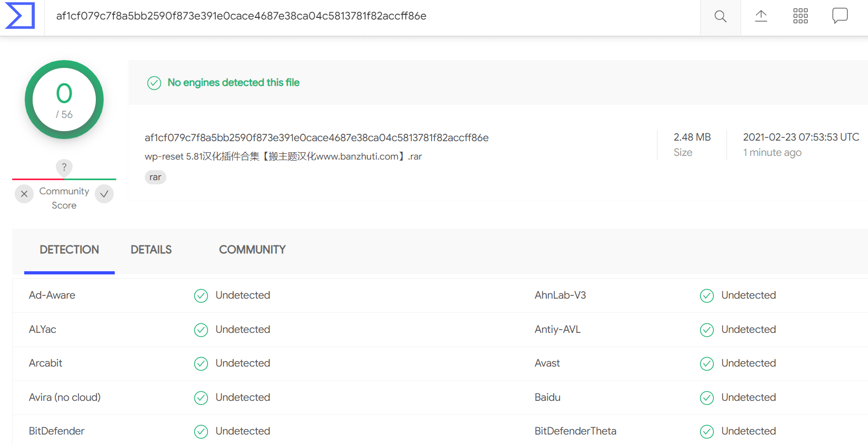Click the rar tag chip
The image size is (868, 444).
pyautogui.click(x=155, y=177)
